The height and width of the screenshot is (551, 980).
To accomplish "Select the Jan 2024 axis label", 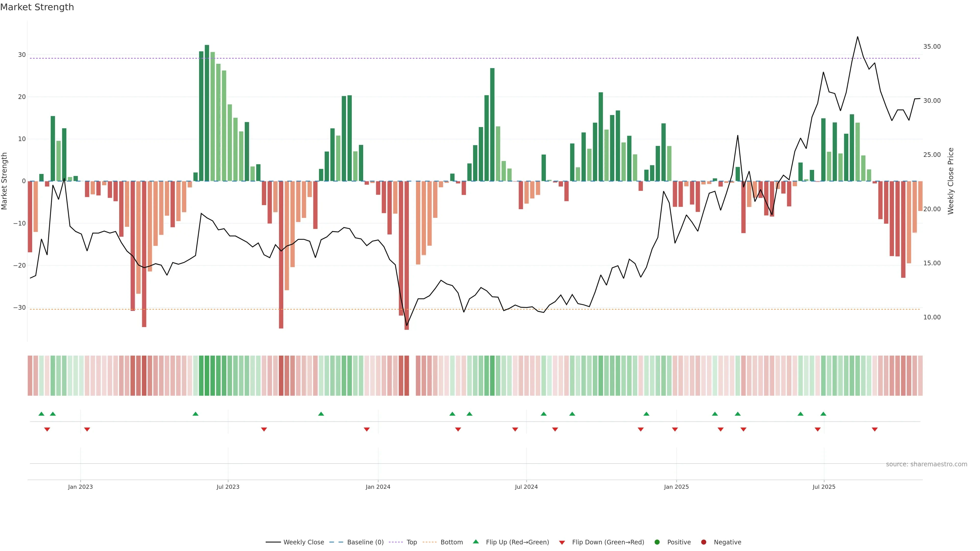I will (x=378, y=487).
